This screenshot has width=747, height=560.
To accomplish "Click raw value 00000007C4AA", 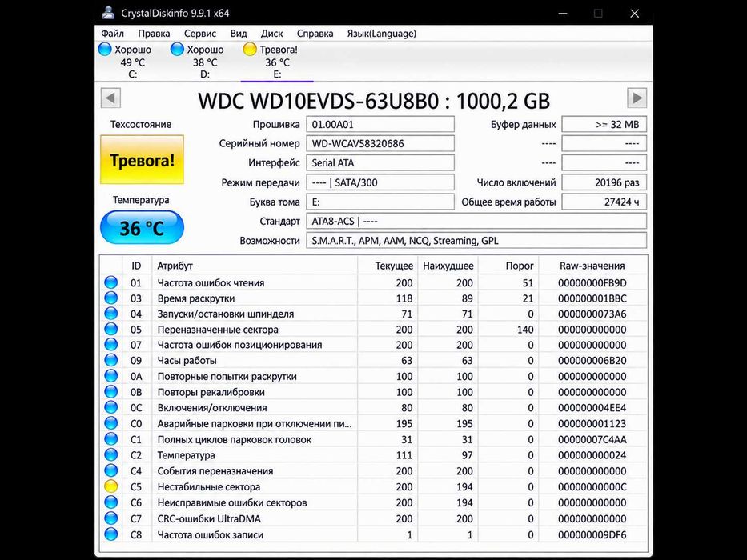I will [x=592, y=439].
